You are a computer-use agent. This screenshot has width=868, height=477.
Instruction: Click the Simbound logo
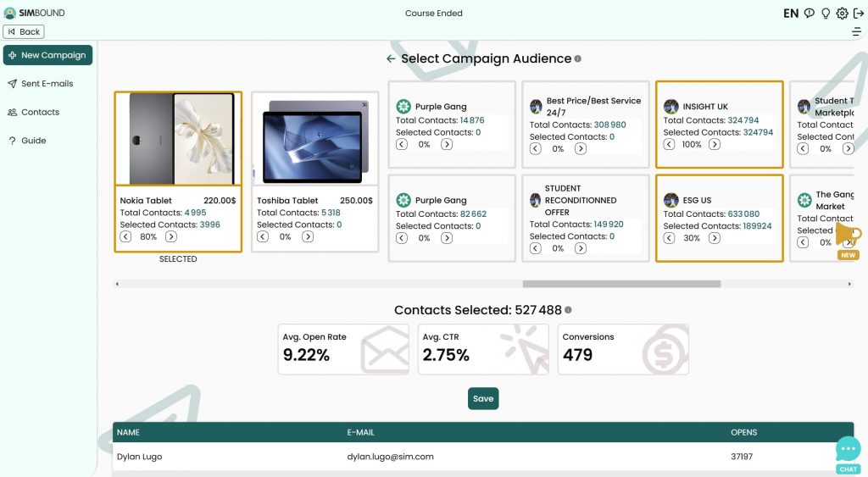[34, 13]
